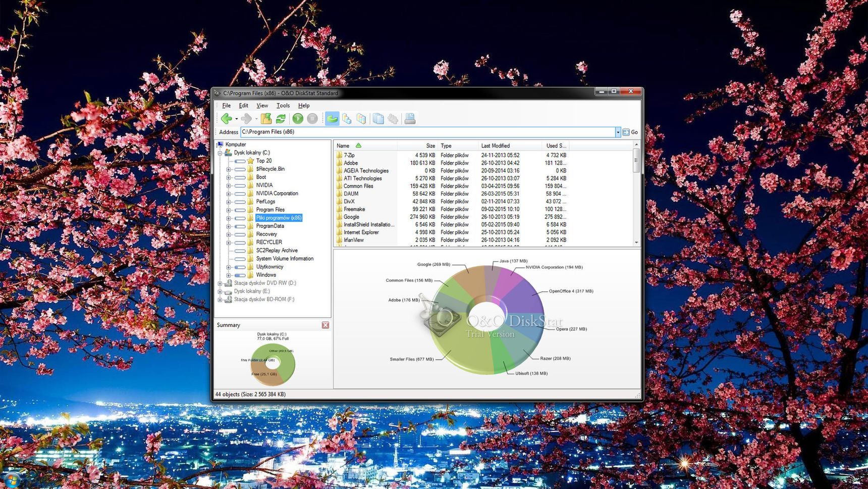
Task: Click the gray Forward arrow
Action: click(x=246, y=119)
